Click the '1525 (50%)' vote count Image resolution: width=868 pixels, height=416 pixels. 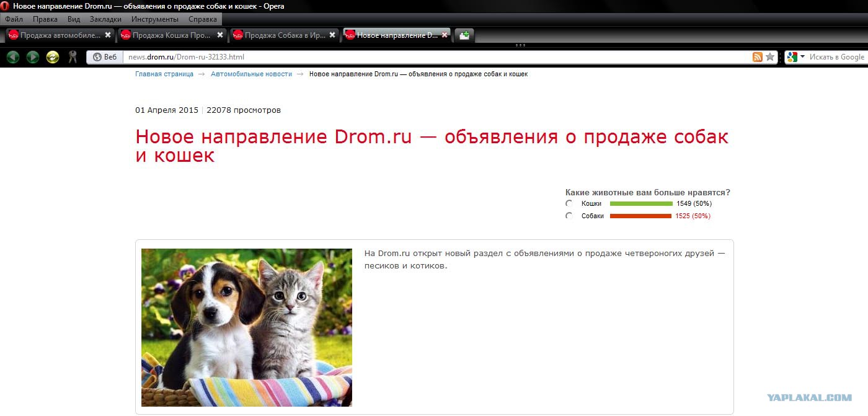693,216
